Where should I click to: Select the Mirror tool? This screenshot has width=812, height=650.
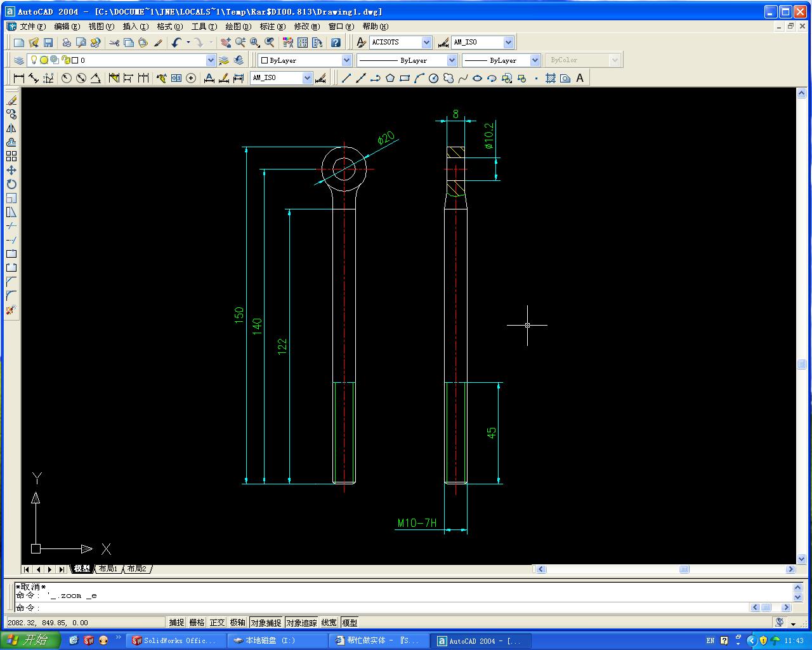[x=11, y=128]
